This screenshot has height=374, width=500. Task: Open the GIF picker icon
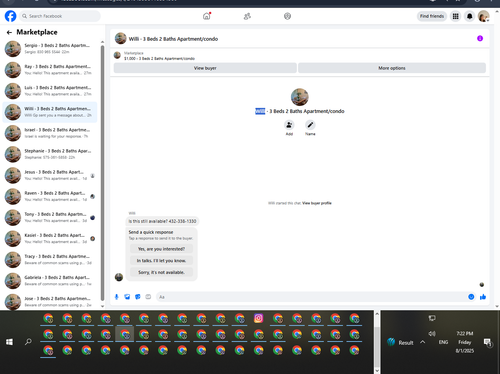point(148,297)
